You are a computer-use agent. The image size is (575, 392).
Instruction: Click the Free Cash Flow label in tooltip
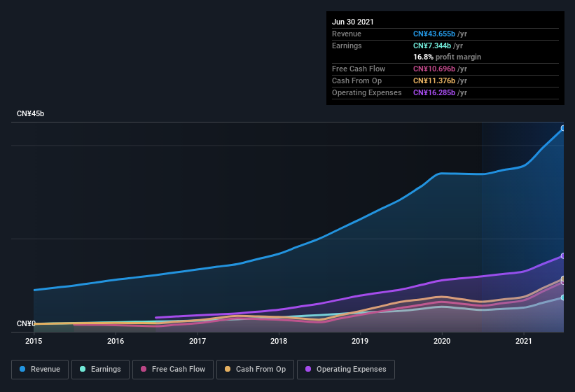pos(359,69)
